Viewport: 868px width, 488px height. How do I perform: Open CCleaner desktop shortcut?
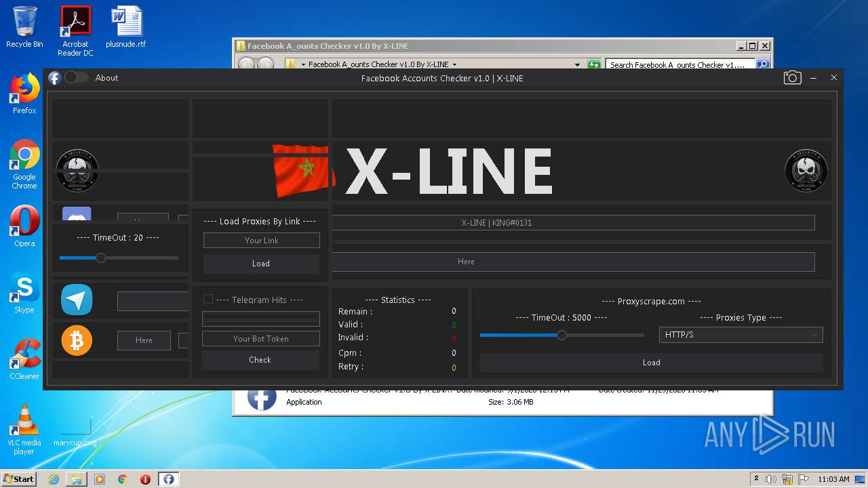pos(24,359)
